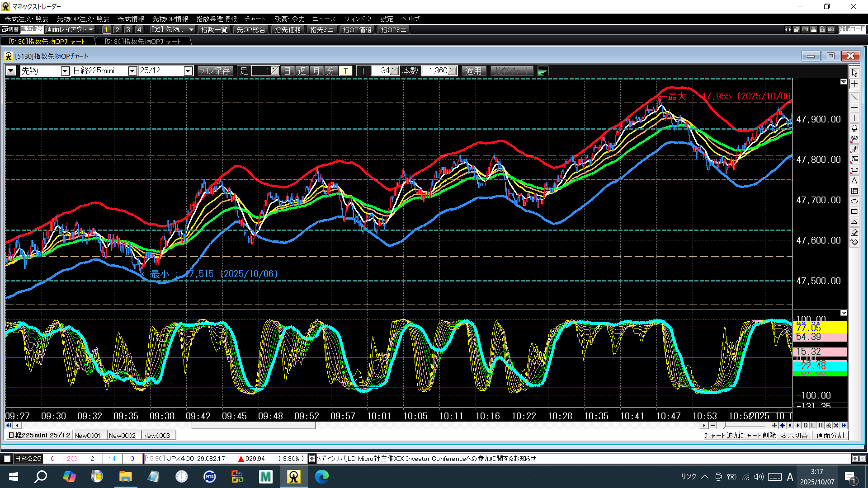Viewport: 868px width, 488px height.
Task: Click the alert bell tool icon
Action: [x=854, y=128]
